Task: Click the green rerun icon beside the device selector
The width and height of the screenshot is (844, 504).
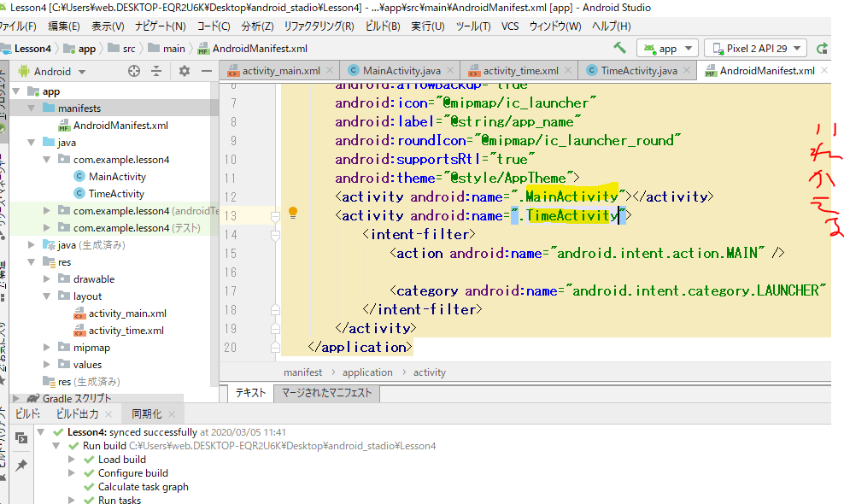Action: click(822, 49)
